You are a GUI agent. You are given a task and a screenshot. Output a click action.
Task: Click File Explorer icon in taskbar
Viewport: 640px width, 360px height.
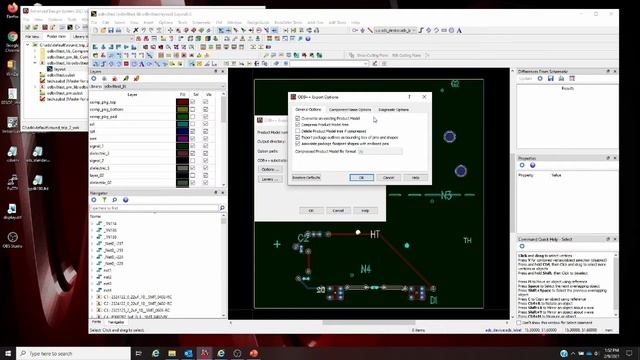(172, 353)
